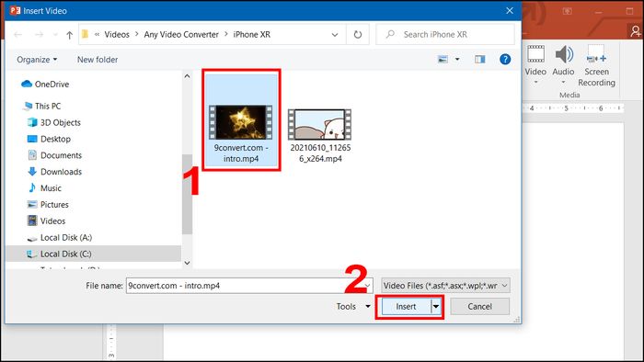Click the Cancel button

(479, 307)
